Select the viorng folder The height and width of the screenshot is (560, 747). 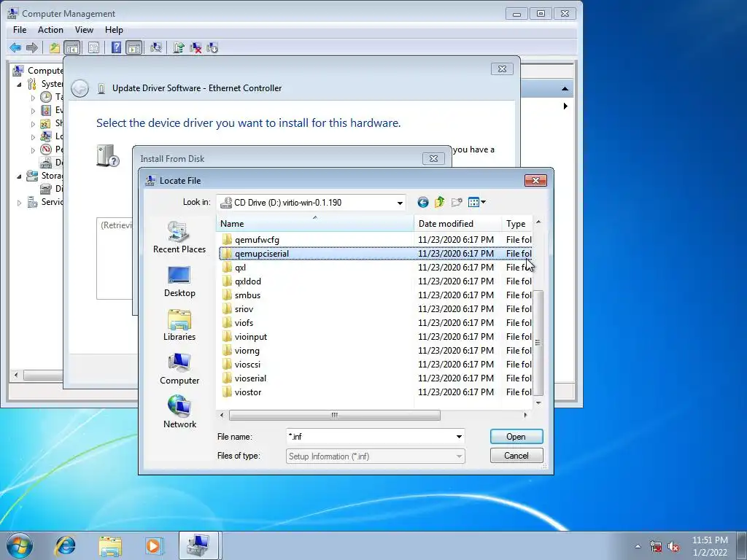point(247,351)
